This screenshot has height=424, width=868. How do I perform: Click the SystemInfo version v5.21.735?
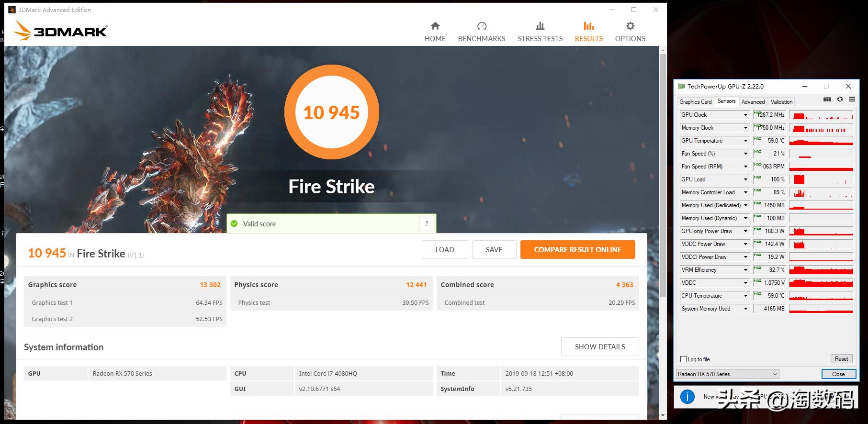point(519,389)
